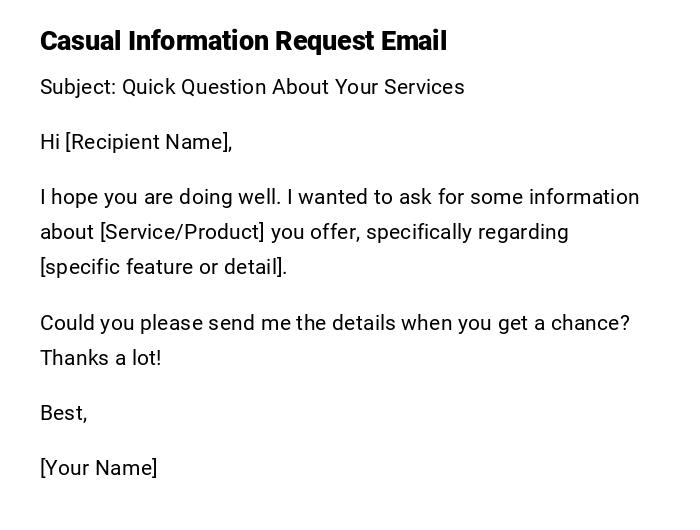This screenshot has width=700, height=530.
Task: Select the [specific feature or detail] placeholder
Action: 163,267
